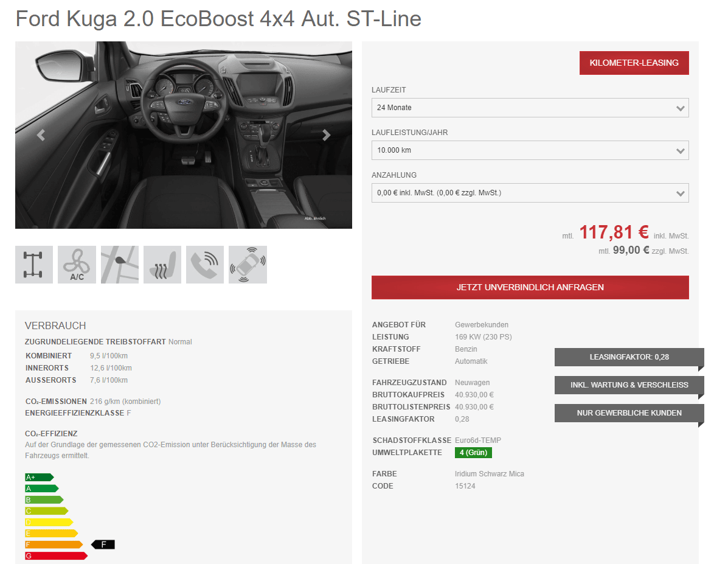
Task: Click the Automatik transmission value
Action: (x=471, y=361)
